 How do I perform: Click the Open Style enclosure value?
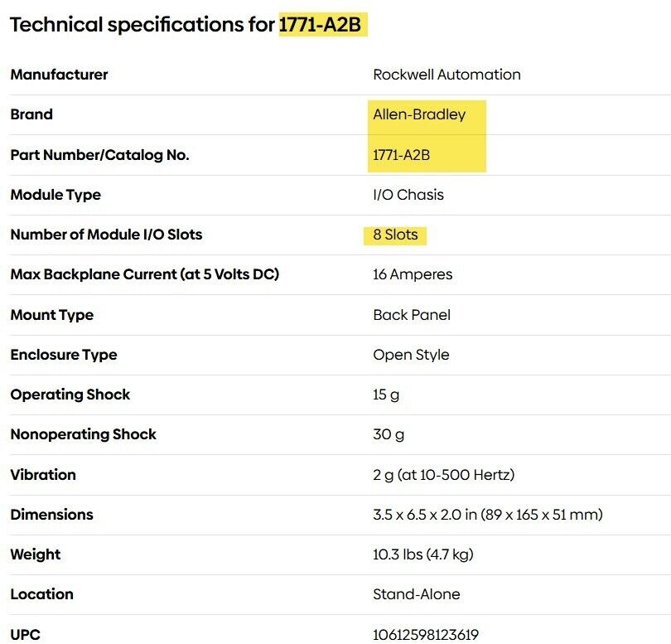411,355
